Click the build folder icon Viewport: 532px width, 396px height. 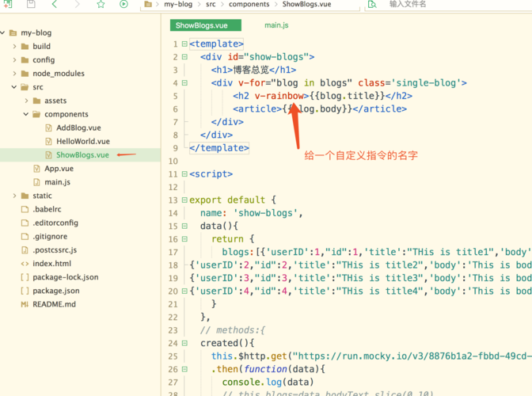coord(25,46)
